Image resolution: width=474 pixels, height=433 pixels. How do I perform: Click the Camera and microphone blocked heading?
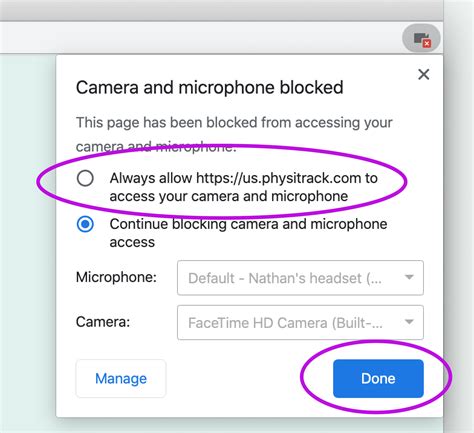tap(210, 87)
